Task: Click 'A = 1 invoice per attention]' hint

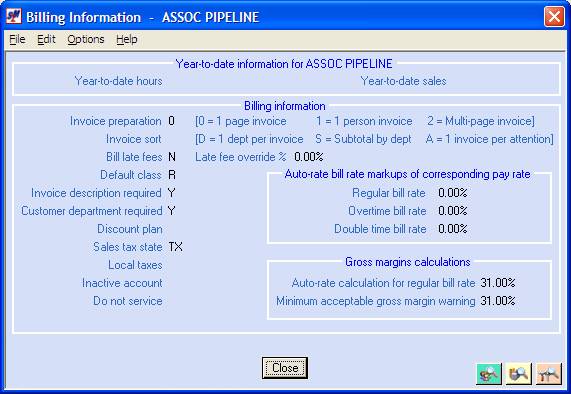Action: coord(489,139)
